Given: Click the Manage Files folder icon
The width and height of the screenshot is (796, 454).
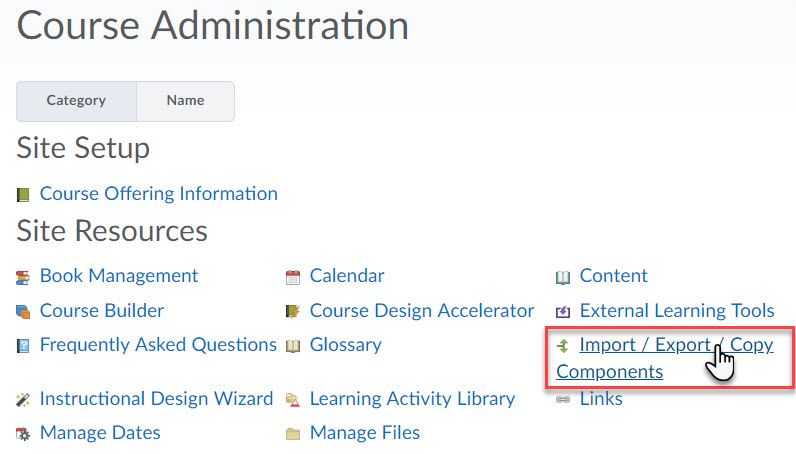Looking at the screenshot, I should (293, 434).
